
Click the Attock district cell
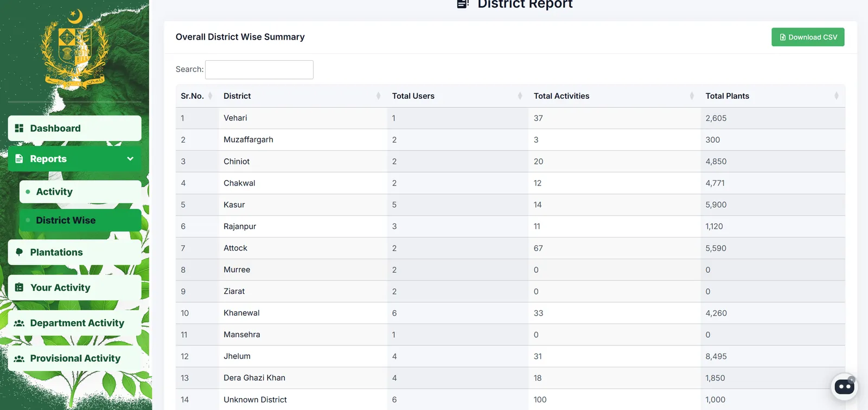[303, 248]
